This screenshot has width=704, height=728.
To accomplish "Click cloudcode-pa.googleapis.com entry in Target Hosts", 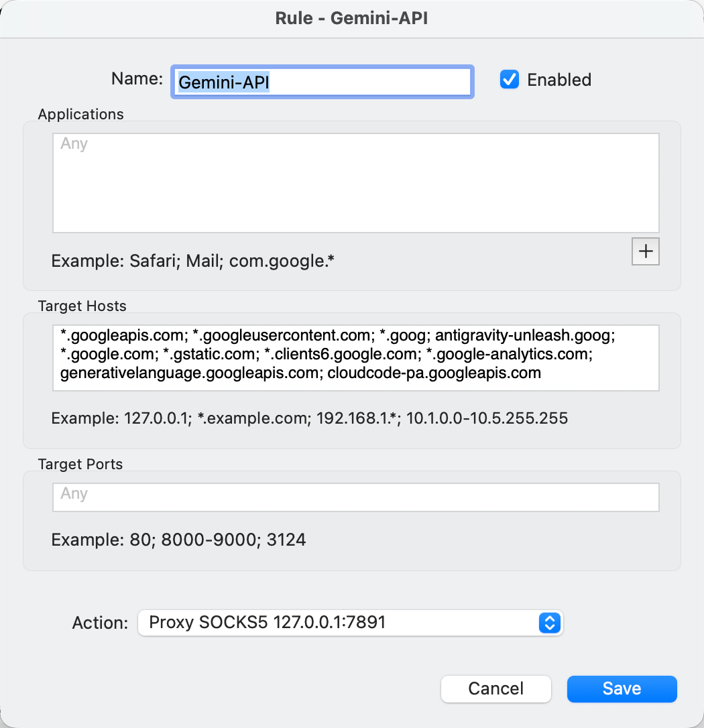I will coord(434,373).
